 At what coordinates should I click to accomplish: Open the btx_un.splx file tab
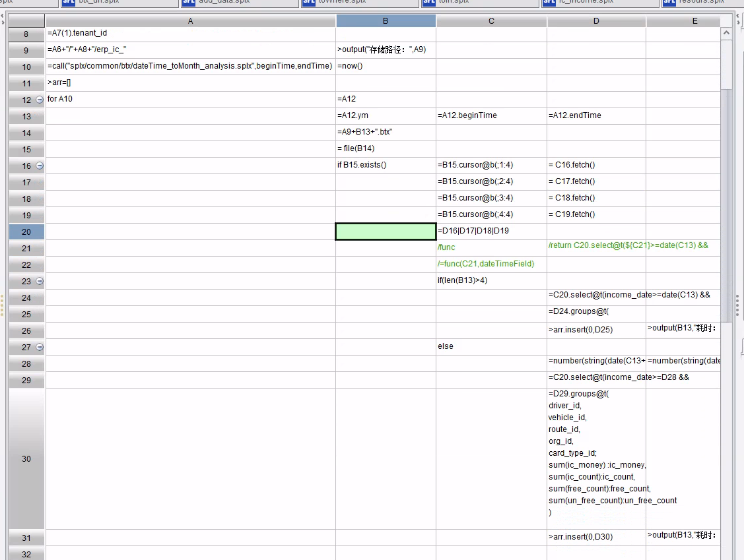coord(98,2)
